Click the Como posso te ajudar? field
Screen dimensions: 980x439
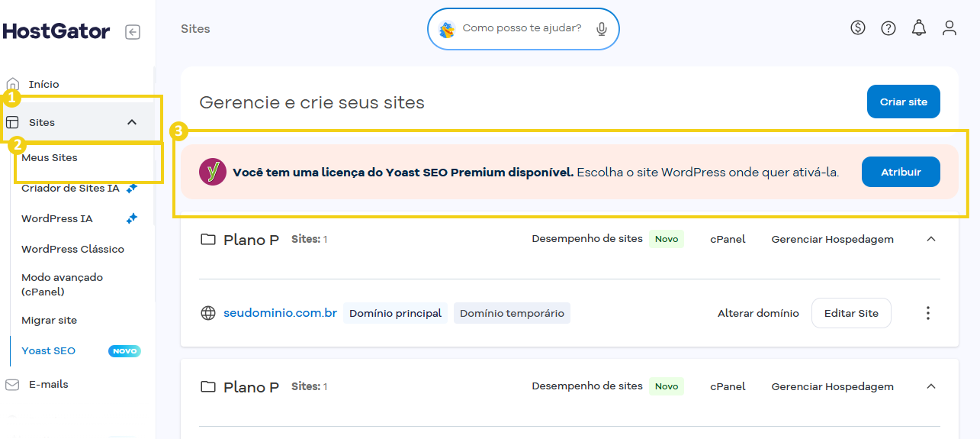tap(523, 29)
